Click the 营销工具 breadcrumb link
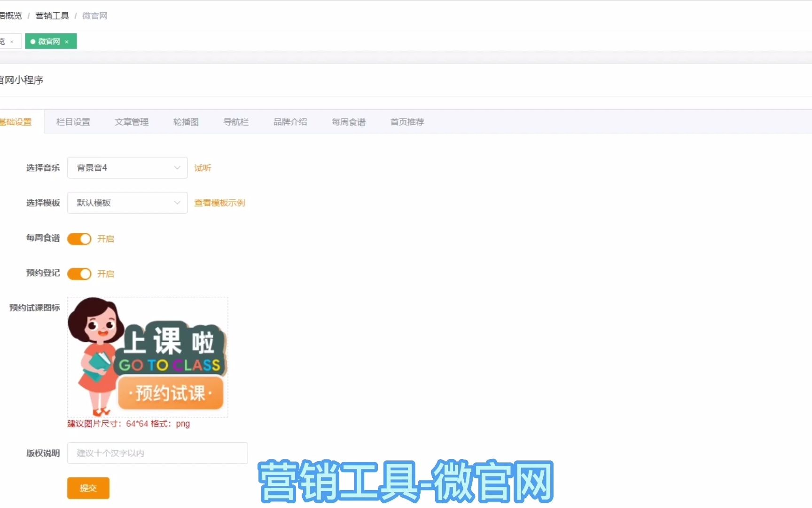 coord(52,16)
